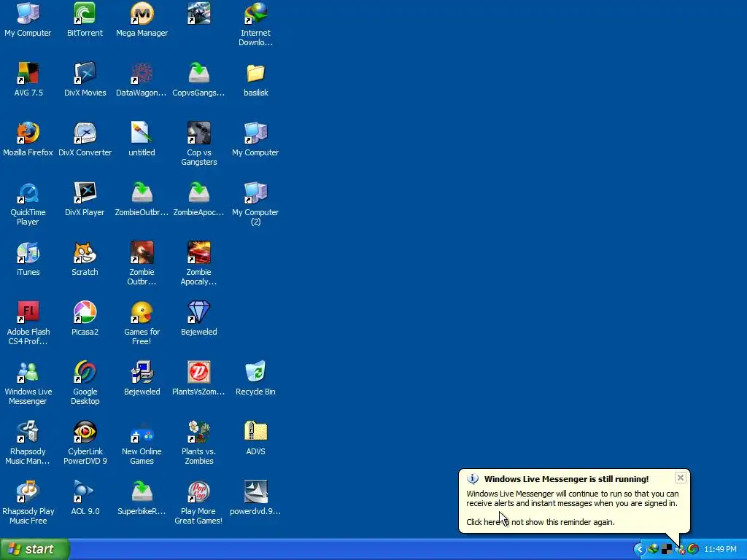Launch Mega Manager from the desktop
This screenshot has width=747, height=560.
[142, 20]
